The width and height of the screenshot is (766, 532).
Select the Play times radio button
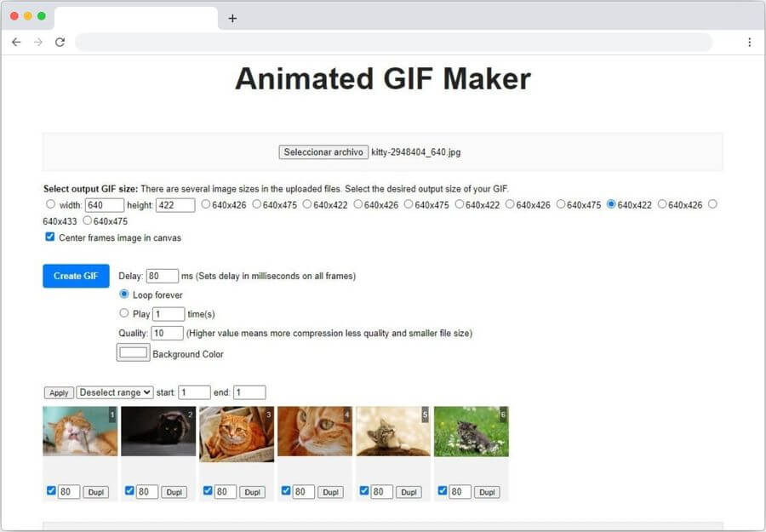pyautogui.click(x=124, y=312)
